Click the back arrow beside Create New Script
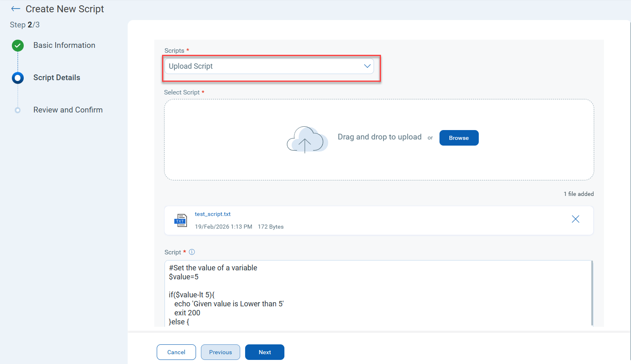 16,9
